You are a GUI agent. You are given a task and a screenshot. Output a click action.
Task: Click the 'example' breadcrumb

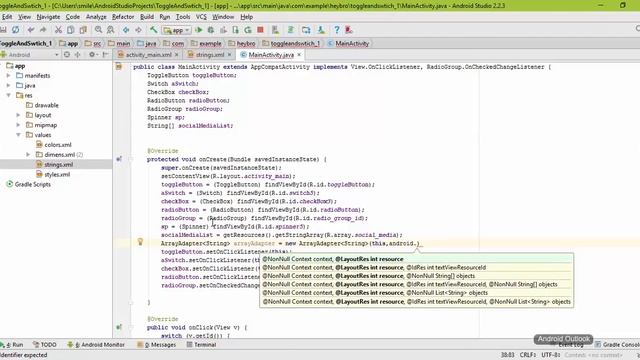coord(207,43)
